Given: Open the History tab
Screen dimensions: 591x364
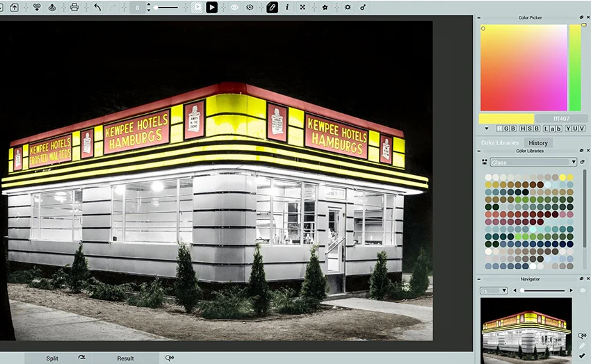Looking at the screenshot, I should point(538,142).
